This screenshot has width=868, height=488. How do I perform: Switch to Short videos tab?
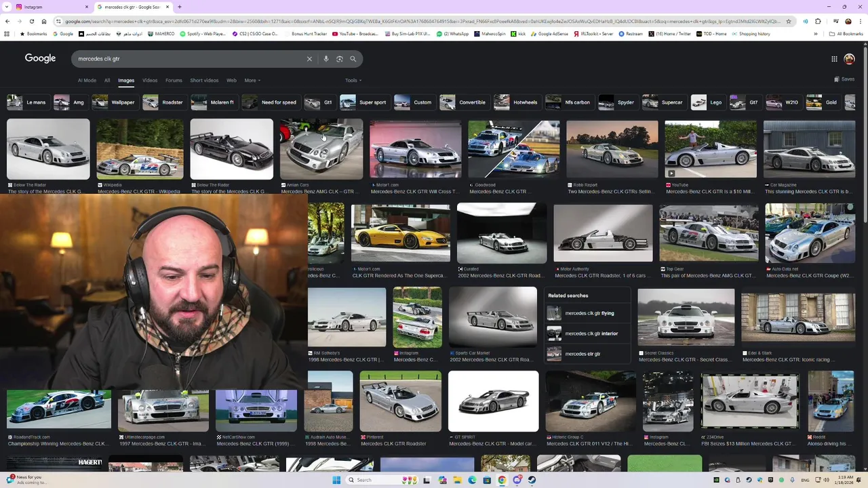pos(204,80)
